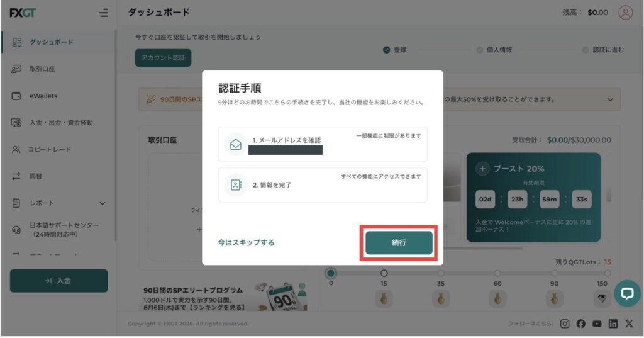Click the 残高 $0.00 balance
The width and height of the screenshot is (644, 338).
586,13
